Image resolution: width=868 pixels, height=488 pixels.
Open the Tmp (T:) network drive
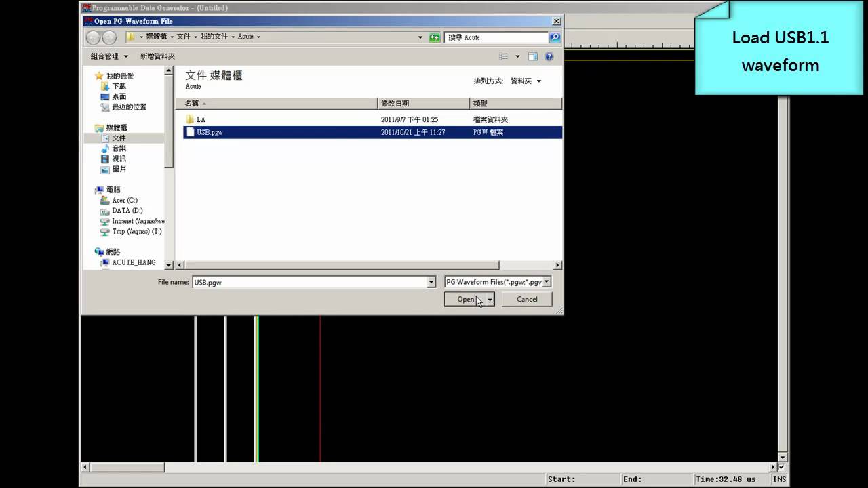tap(131, 231)
